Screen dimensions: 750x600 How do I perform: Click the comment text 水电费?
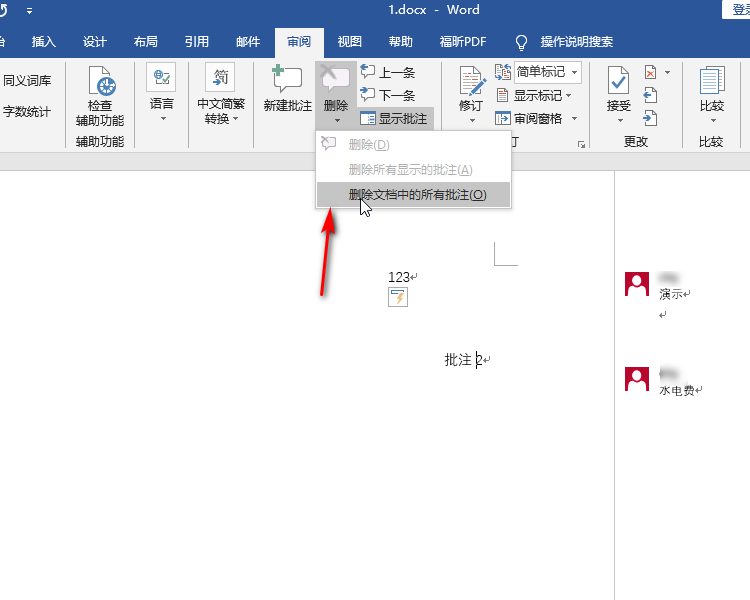click(677, 390)
